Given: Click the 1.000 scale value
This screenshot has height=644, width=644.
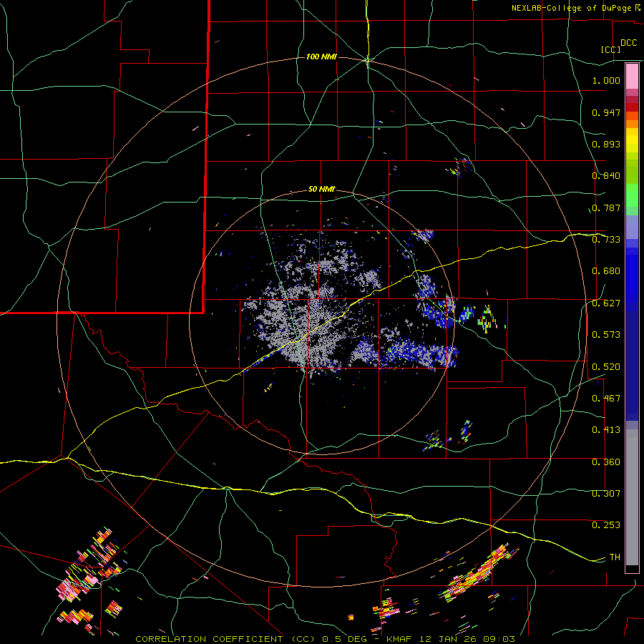Looking at the screenshot, I should [x=606, y=80].
